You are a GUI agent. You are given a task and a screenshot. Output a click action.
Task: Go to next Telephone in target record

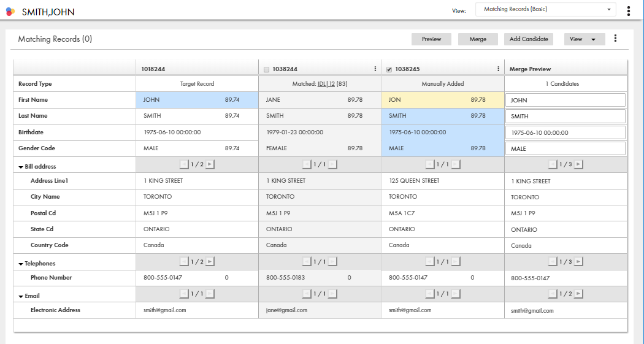point(210,262)
